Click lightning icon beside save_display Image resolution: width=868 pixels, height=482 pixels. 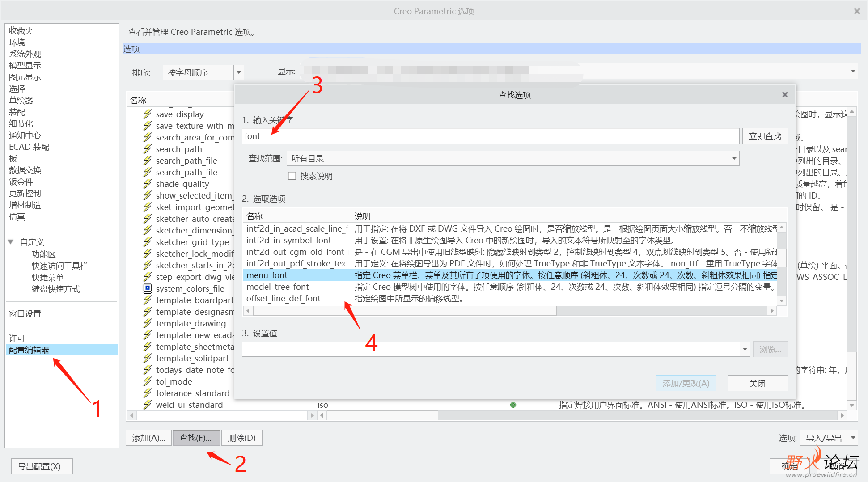[148, 114]
